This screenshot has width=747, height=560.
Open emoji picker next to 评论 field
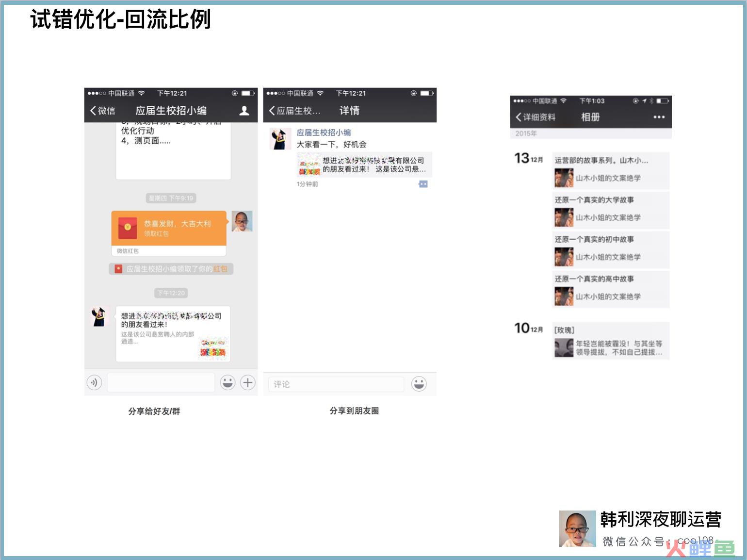(x=419, y=384)
